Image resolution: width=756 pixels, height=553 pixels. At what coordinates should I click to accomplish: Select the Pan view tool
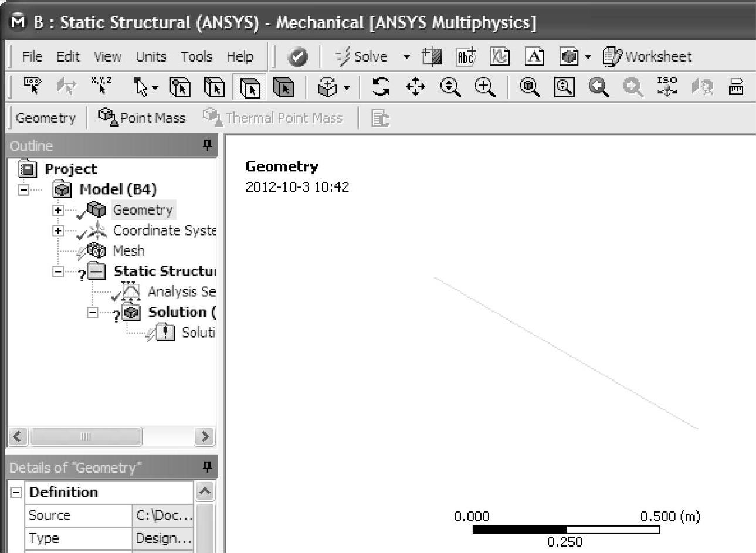click(416, 87)
